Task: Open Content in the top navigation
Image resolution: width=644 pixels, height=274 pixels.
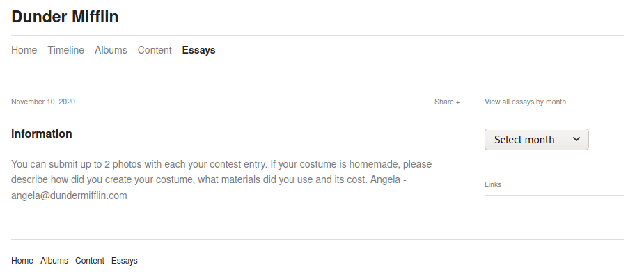Action: (x=155, y=50)
